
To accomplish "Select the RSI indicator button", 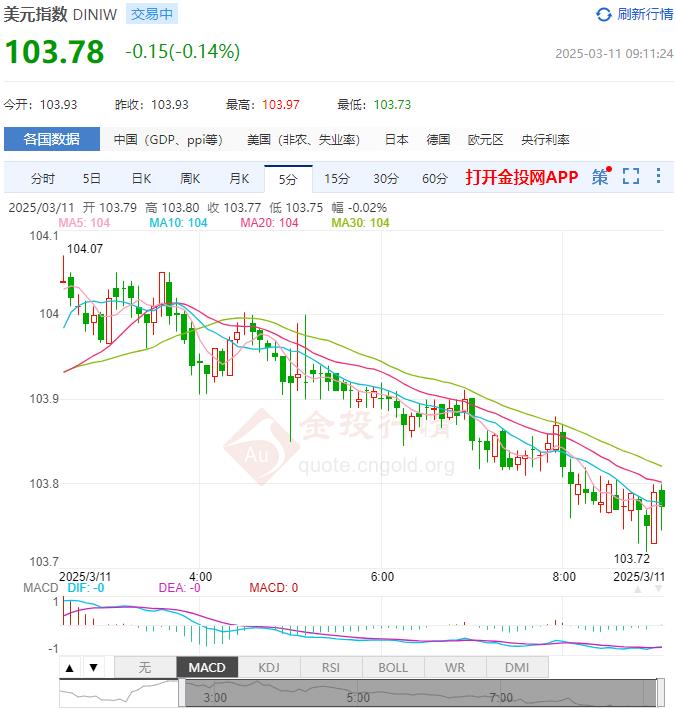I will tap(331, 667).
